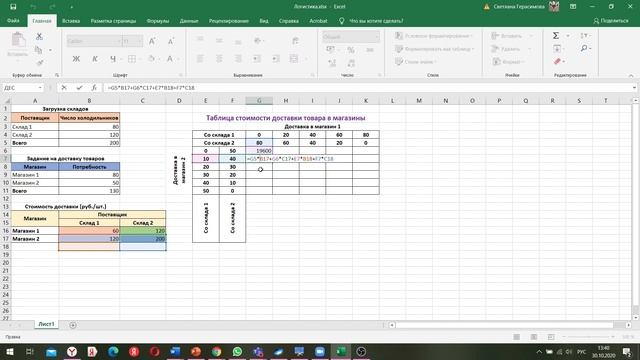Click the Delete cells button
This screenshot has width=640, height=360.
(507, 49)
